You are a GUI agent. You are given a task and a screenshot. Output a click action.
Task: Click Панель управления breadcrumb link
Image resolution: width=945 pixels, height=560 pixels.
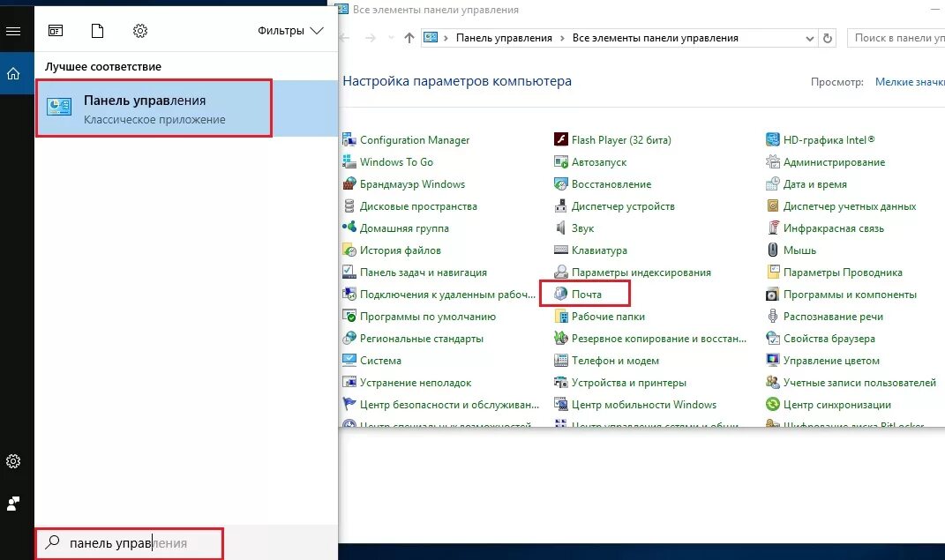(x=504, y=38)
